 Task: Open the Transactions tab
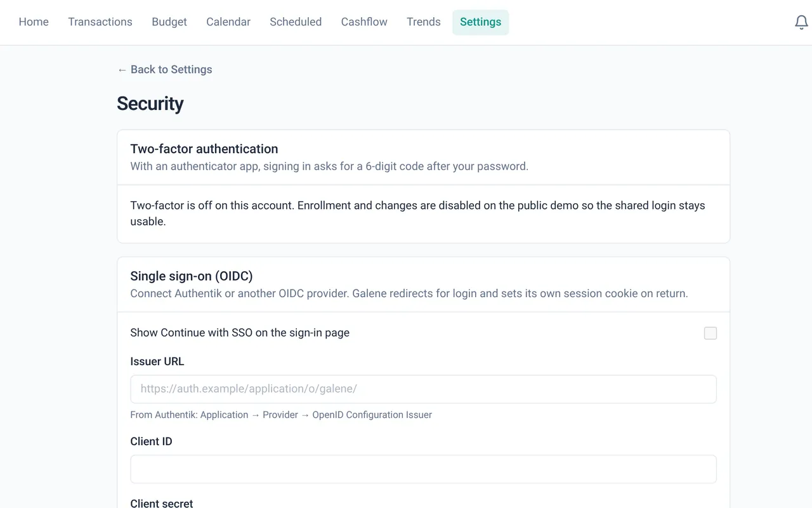pyautogui.click(x=100, y=22)
